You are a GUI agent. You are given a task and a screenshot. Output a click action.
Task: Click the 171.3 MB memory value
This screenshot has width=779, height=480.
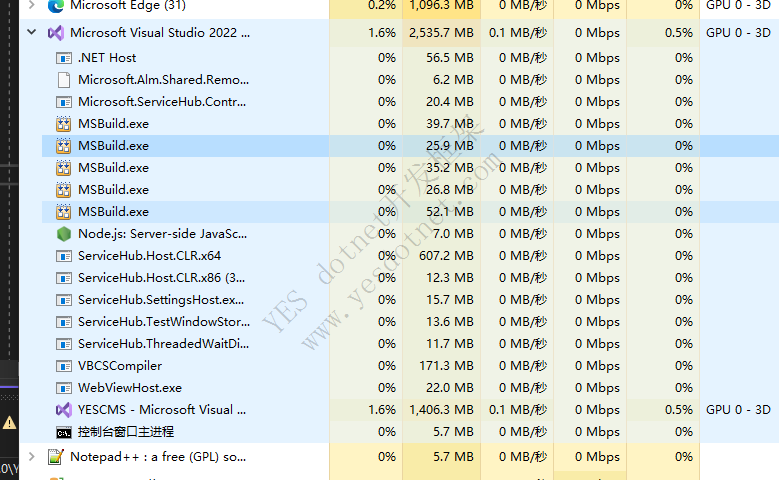(446, 366)
